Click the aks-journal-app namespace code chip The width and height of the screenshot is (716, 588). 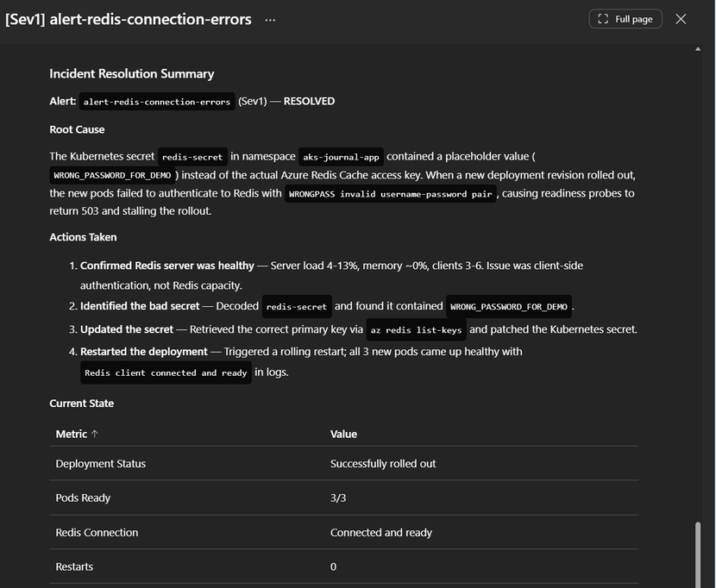(x=341, y=157)
